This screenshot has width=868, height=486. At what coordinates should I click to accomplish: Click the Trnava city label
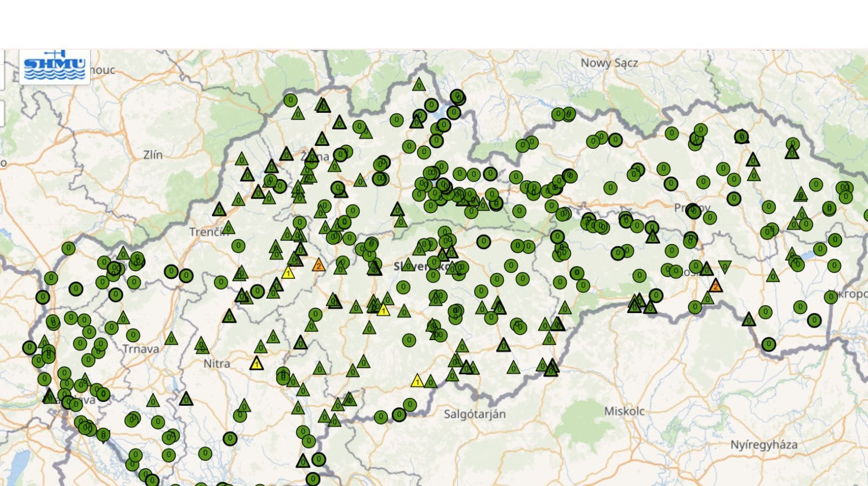[141, 348]
